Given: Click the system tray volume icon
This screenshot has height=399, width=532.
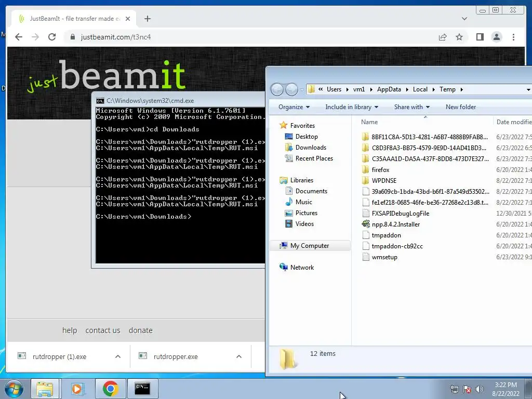Looking at the screenshot, I should pyautogui.click(x=480, y=389).
